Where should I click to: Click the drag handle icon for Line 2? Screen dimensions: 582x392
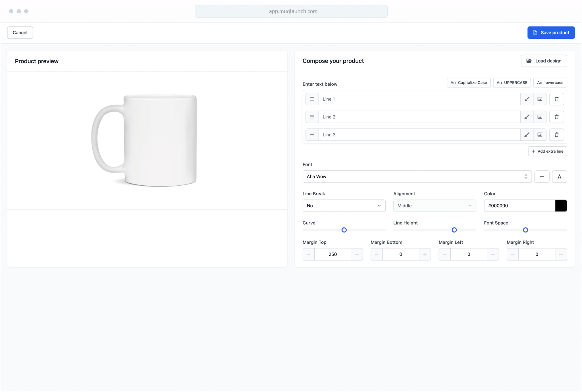click(x=312, y=117)
